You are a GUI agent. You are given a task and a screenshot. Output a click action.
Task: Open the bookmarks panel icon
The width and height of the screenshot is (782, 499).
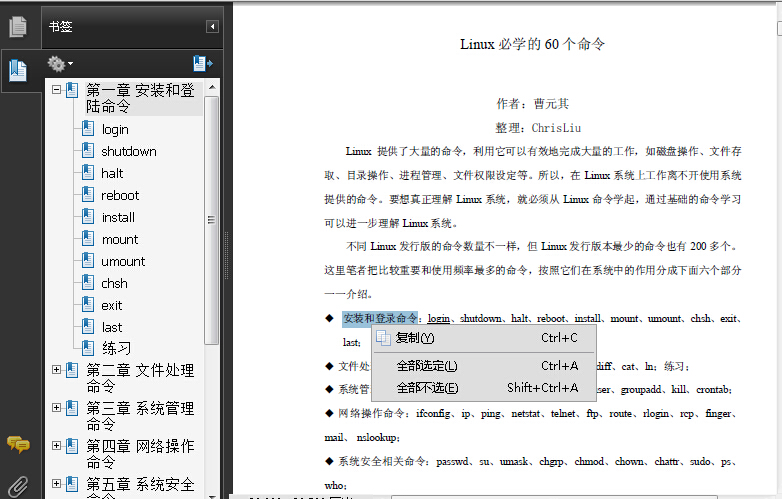click(x=18, y=70)
